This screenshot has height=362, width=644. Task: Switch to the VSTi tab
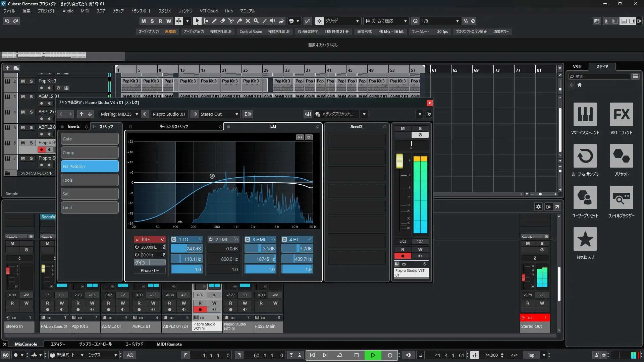click(577, 67)
